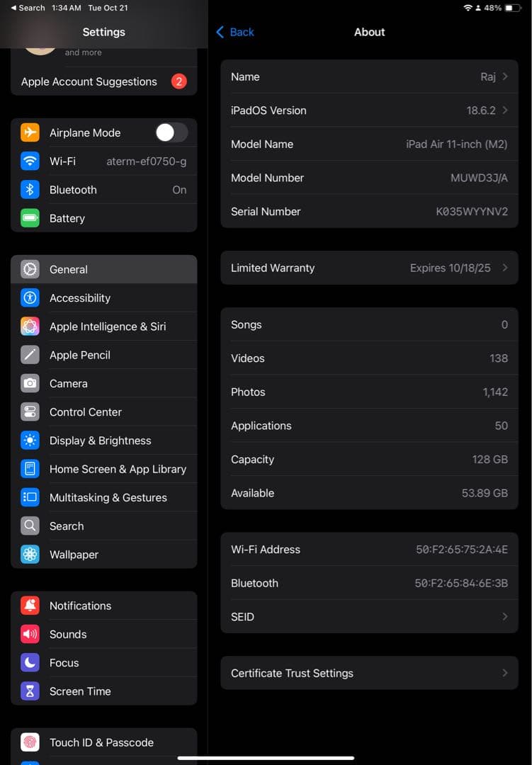Tap the Apple Intelligence & Siri icon
Screen dimensions: 532x765
point(30,327)
